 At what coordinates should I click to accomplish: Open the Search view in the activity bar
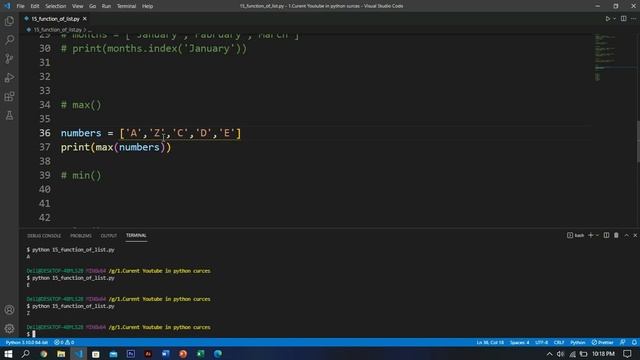[x=9, y=40]
